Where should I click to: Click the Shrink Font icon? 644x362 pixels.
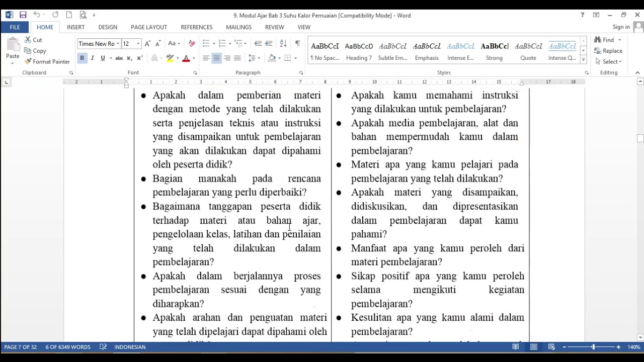(x=158, y=44)
